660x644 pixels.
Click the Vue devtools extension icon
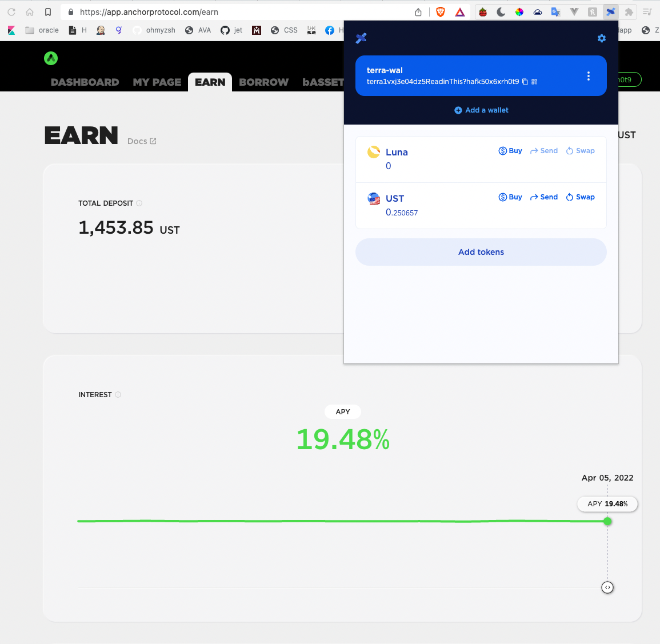[574, 12]
